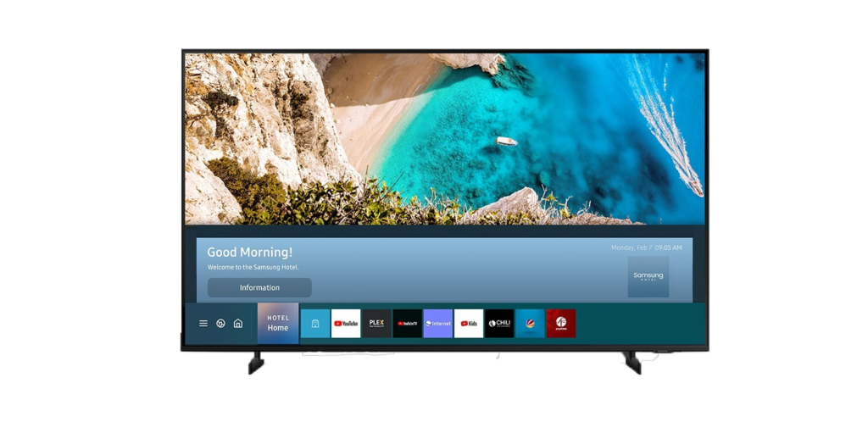Viewport: 868px width, 422px height.
Task: Click 'Welcome to the Samsung Hotel.' text
Action: click(x=253, y=267)
